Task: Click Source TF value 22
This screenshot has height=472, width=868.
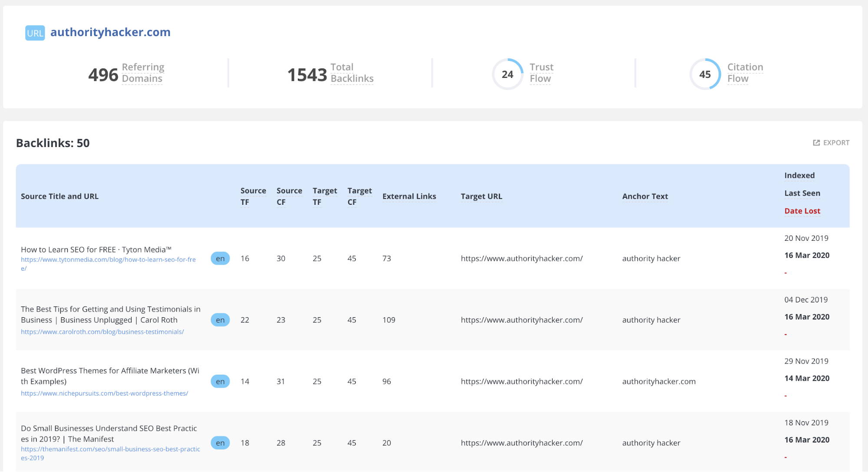Action: pos(245,320)
